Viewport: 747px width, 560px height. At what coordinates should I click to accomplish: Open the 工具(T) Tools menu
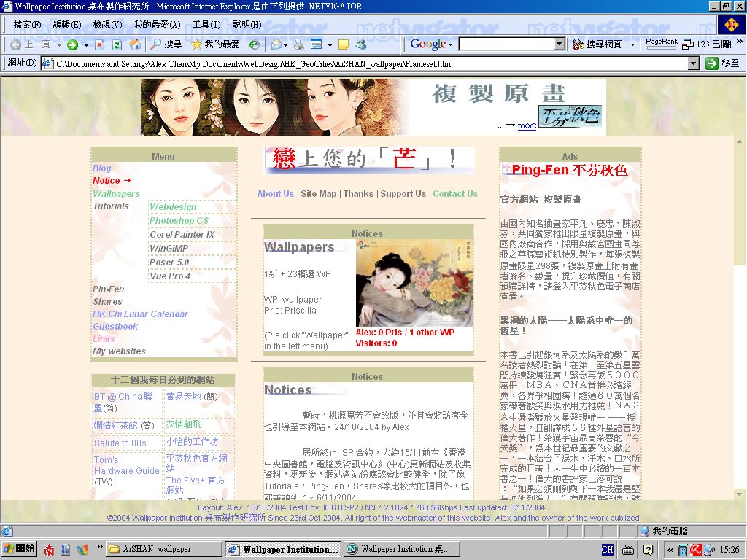click(x=206, y=25)
